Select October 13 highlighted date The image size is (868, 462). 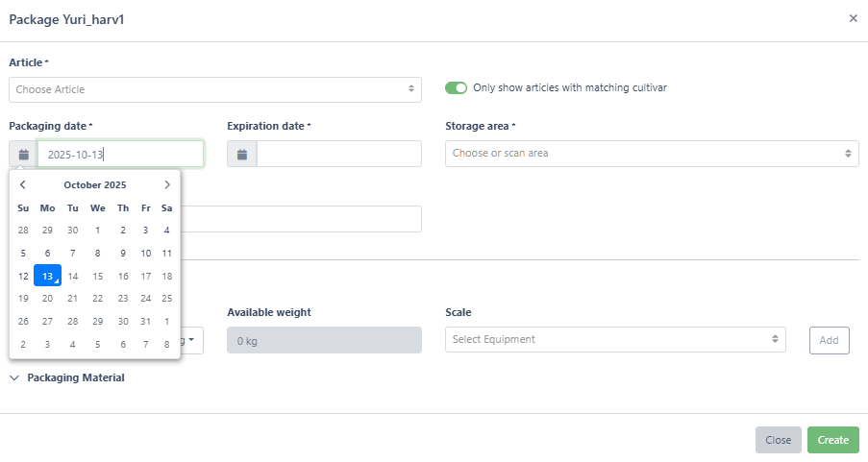coord(47,276)
